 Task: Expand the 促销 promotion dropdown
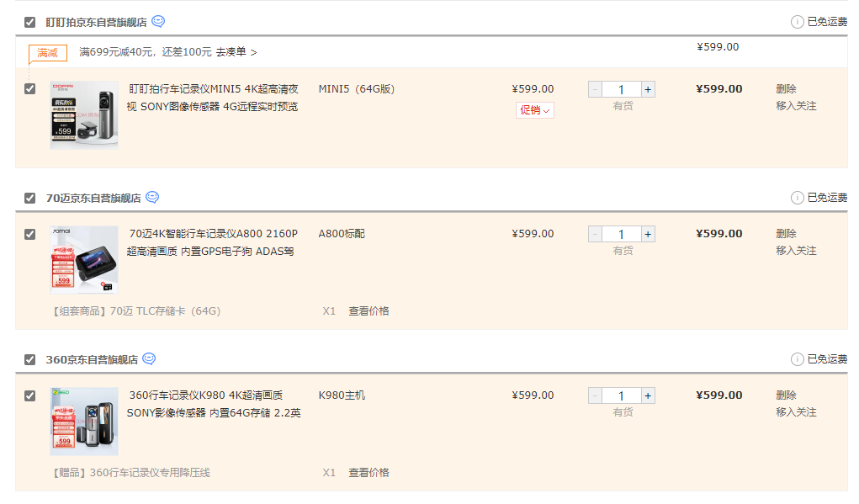(x=534, y=109)
